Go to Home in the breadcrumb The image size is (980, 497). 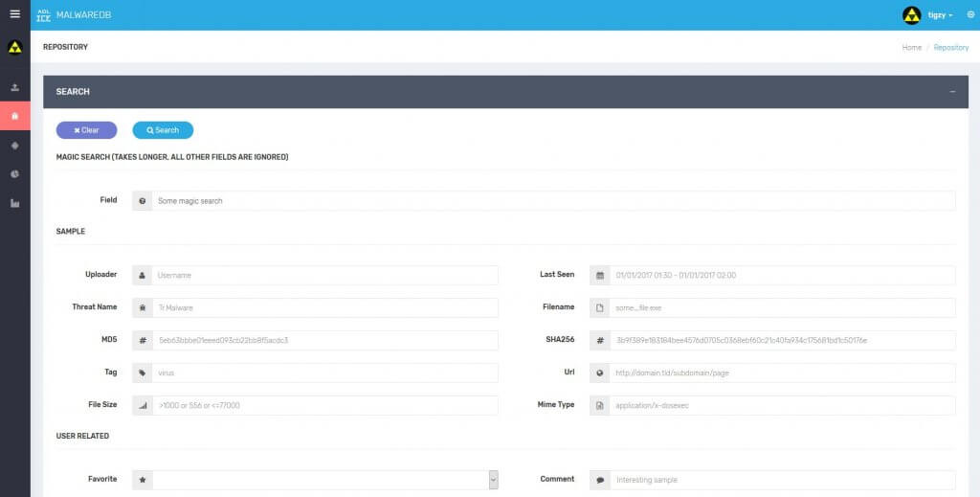tap(911, 47)
